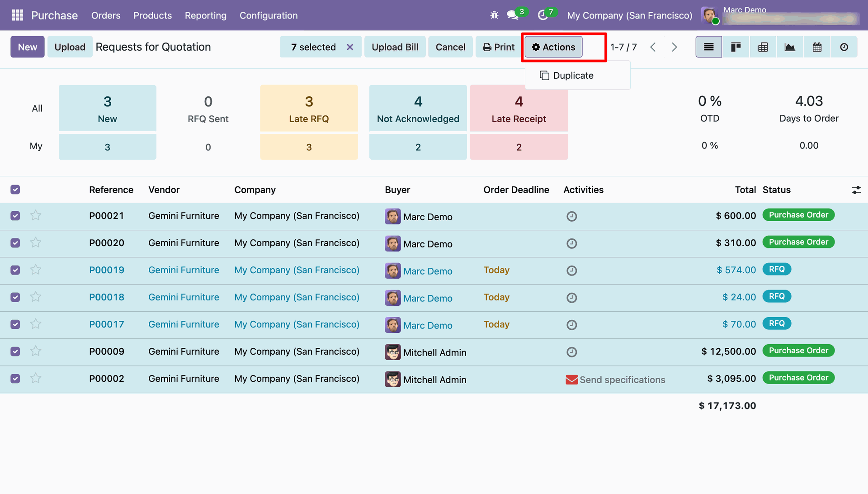Go to next page of records
The height and width of the screenshot is (494, 868).
[x=674, y=47]
